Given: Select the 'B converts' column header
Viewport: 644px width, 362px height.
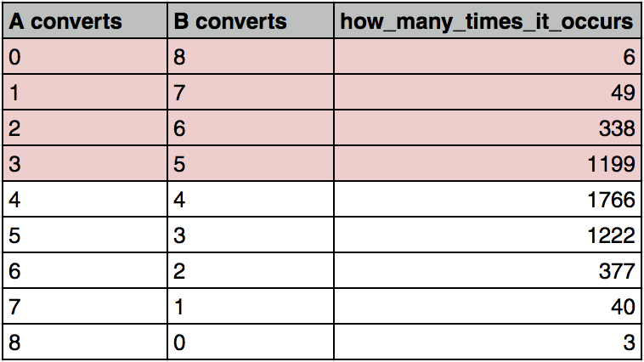Looking at the screenshot, I should (x=251, y=20).
